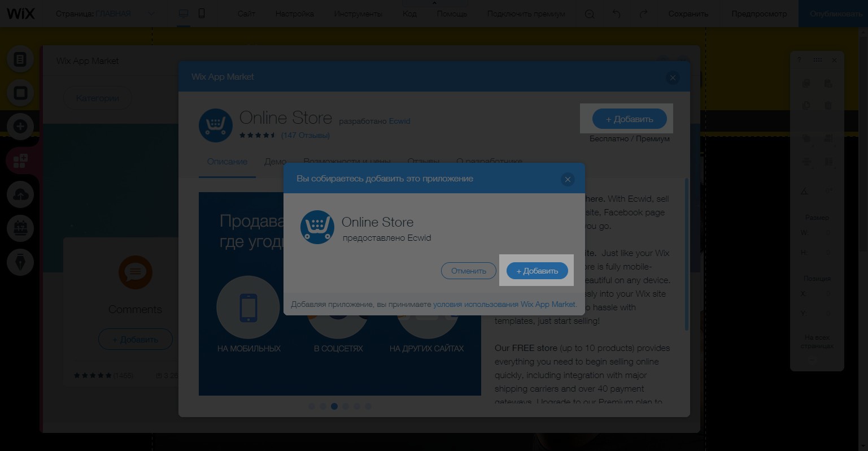Click the Категории button in App Market
The image size is (868, 451).
click(x=97, y=98)
